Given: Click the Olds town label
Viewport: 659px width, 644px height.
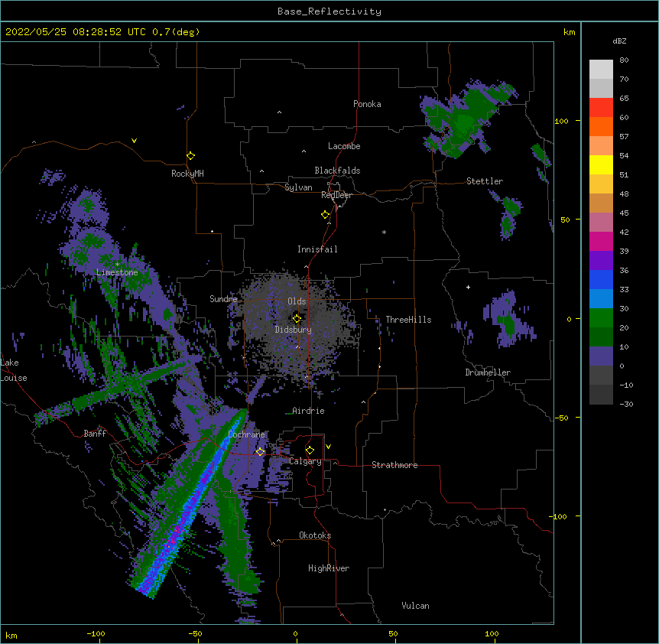Looking at the screenshot, I should click(297, 301).
